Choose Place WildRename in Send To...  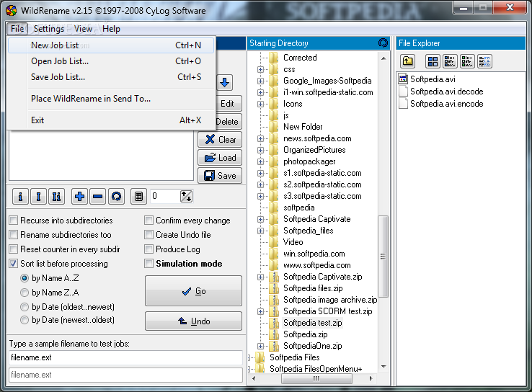(111, 99)
